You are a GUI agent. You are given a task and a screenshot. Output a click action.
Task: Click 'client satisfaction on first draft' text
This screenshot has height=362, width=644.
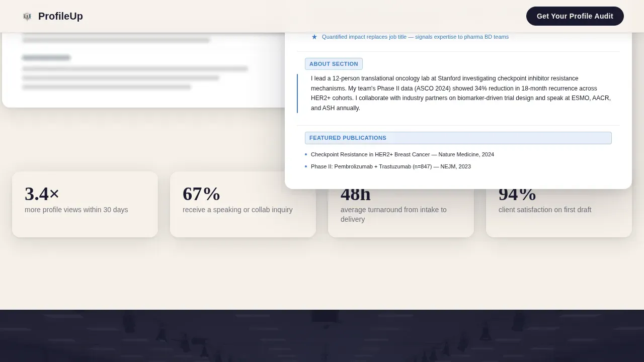click(x=545, y=210)
